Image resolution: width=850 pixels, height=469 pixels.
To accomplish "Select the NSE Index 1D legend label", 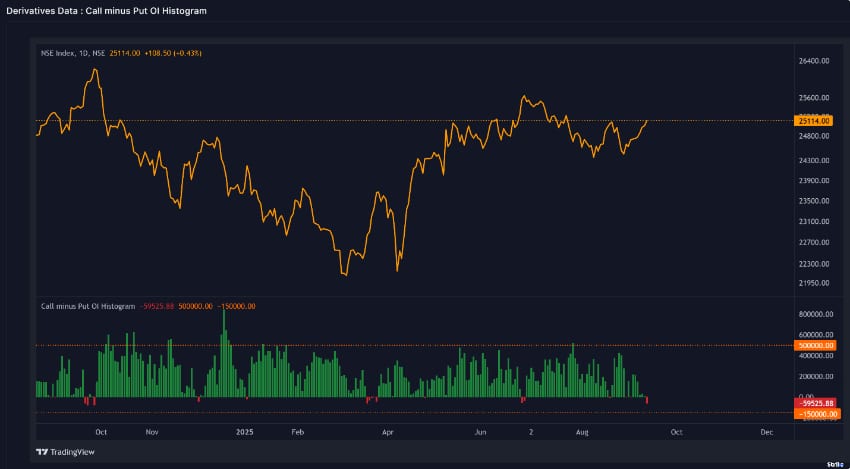I will point(72,51).
